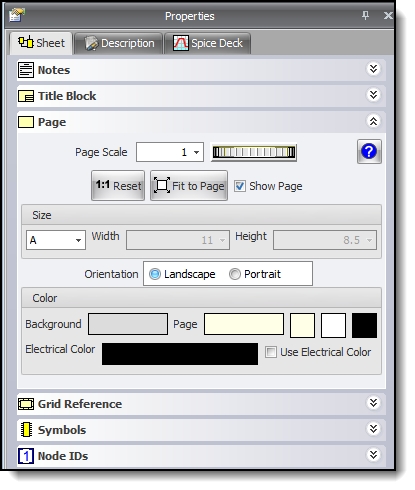Viewport: 415px width, 490px height.
Task: Click the Width value field
Action: 178,240
